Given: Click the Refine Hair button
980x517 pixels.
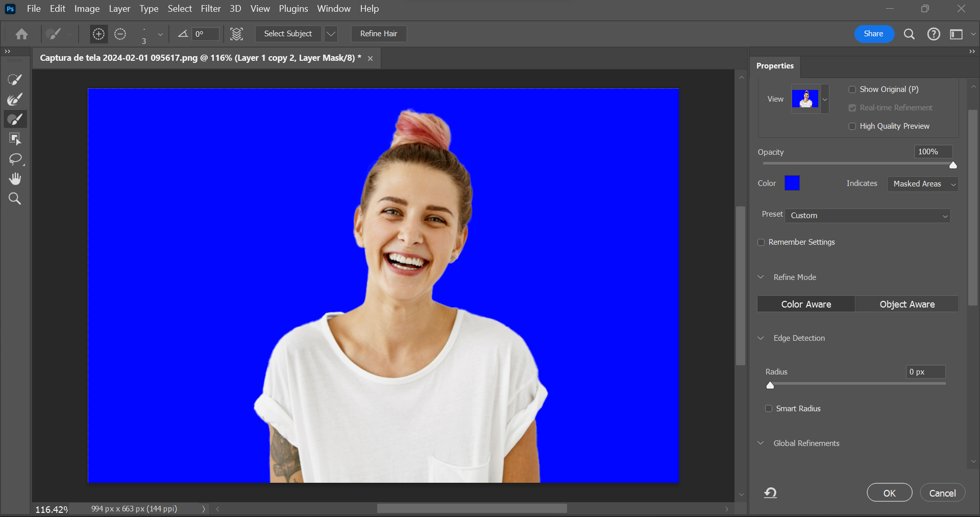Looking at the screenshot, I should (x=379, y=34).
